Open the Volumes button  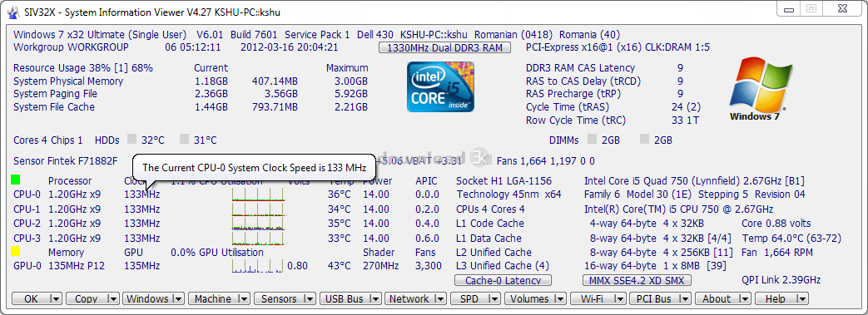pyautogui.click(x=536, y=299)
